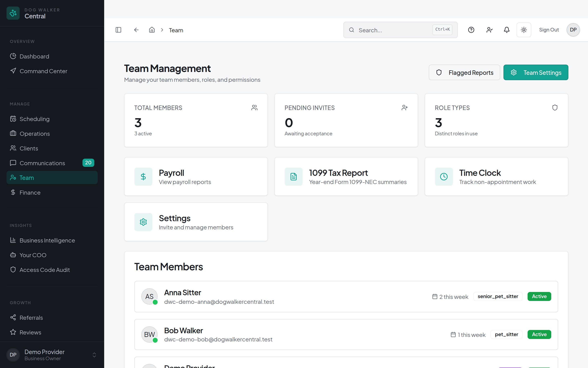Click Bob Walker's Active status badge

click(539, 334)
